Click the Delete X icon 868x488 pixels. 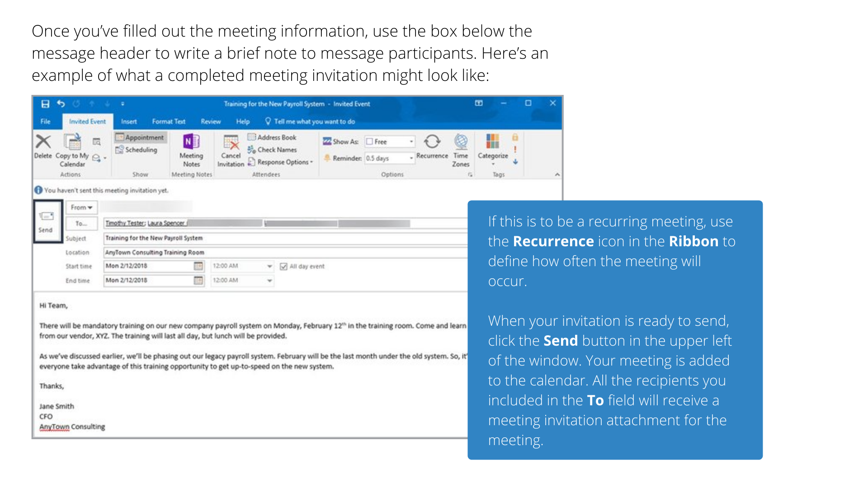pyautogui.click(x=43, y=142)
